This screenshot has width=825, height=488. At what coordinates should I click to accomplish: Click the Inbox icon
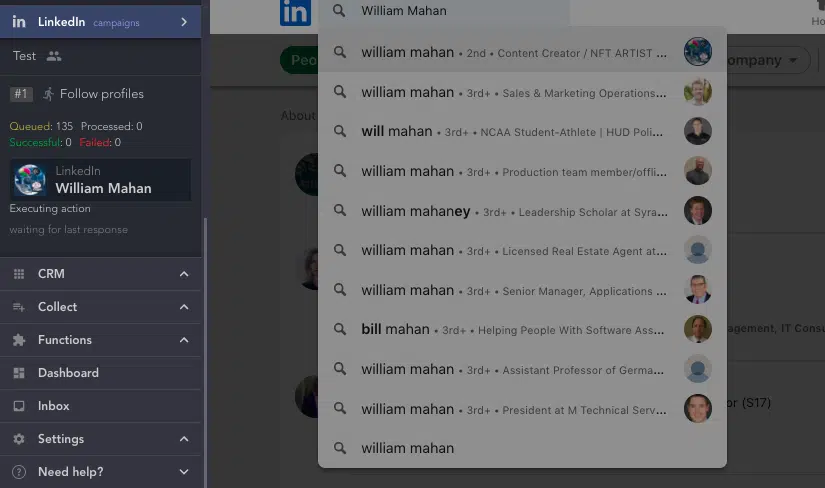[19, 406]
